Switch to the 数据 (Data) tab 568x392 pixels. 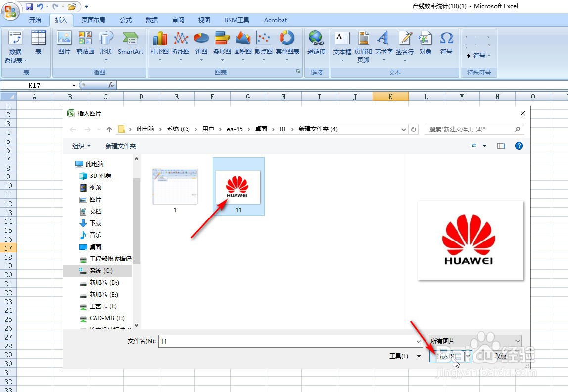(152, 20)
